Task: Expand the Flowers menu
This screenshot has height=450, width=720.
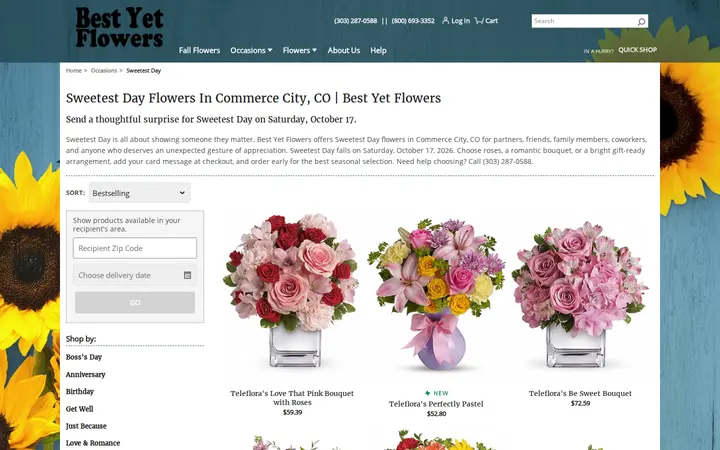Action: [x=299, y=50]
